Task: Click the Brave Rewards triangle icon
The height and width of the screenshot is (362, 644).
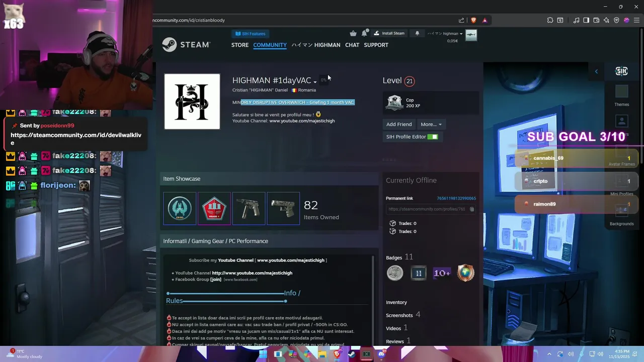Action: click(485, 20)
